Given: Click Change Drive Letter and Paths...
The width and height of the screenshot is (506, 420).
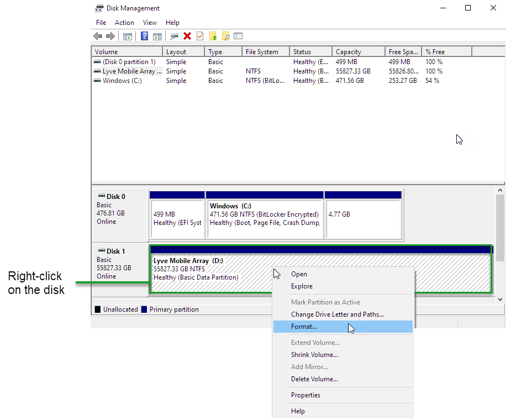Looking at the screenshot, I should coord(337,314).
